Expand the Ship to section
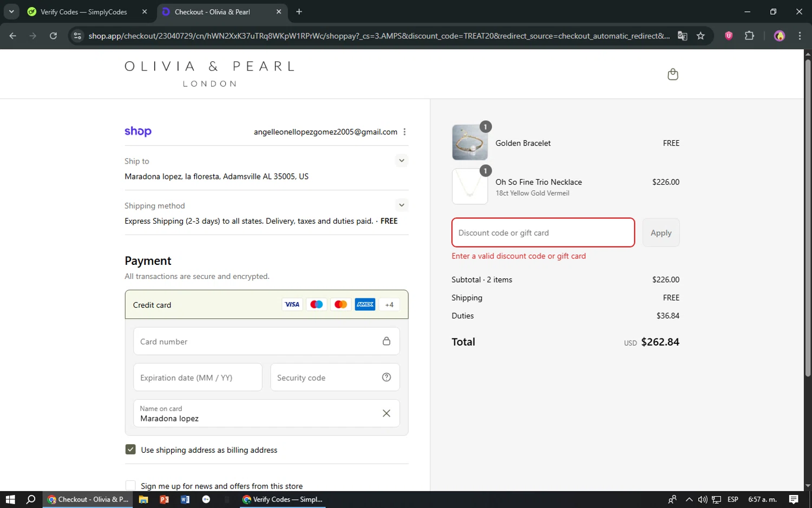Viewport: 812px width, 508px height. tap(401, 160)
